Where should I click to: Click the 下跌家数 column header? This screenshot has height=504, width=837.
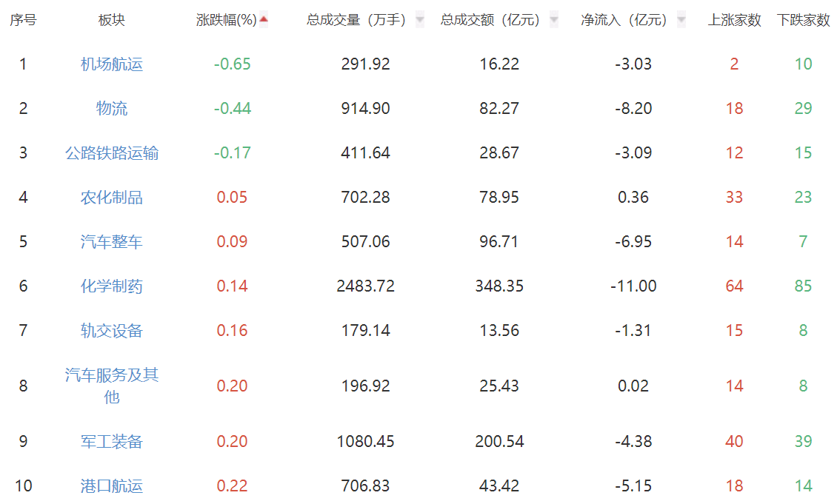[803, 20]
